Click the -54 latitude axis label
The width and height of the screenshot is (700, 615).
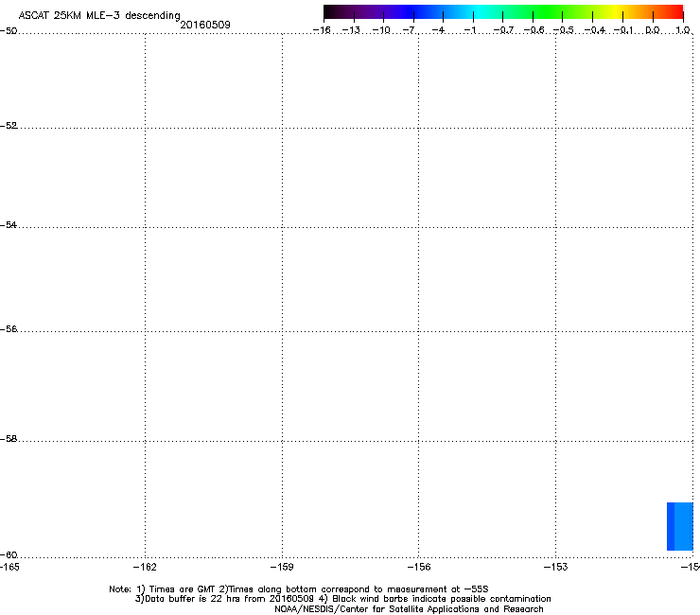pyautogui.click(x=9, y=225)
